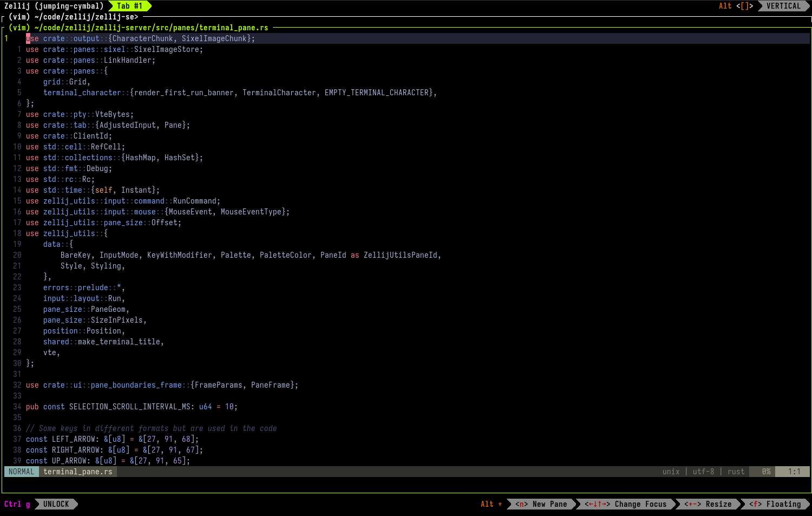Click the "utf-8" encoding entry
812x516 pixels.
tap(704, 472)
